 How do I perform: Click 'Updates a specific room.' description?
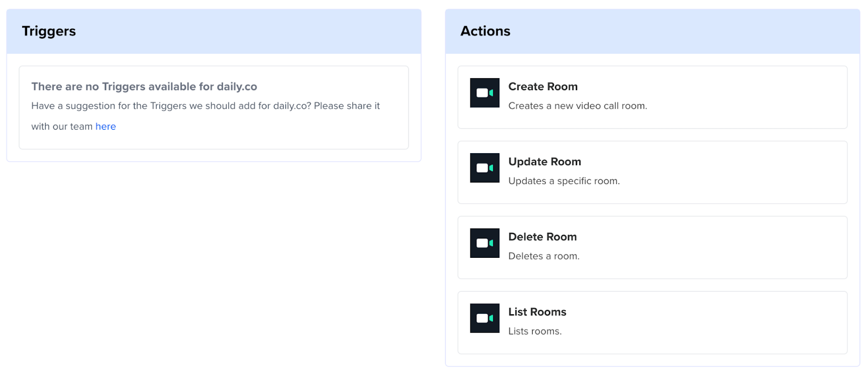coord(564,181)
